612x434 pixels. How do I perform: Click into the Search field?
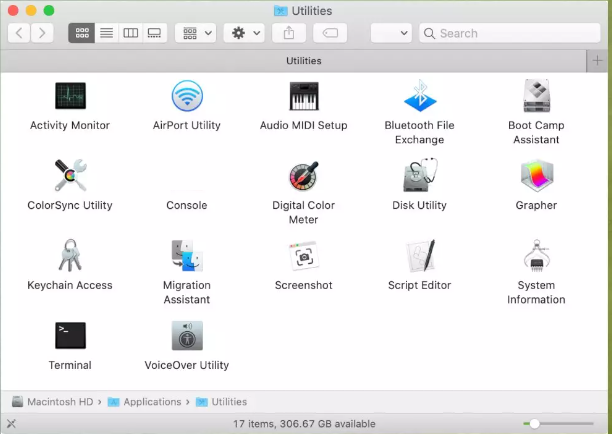click(510, 33)
